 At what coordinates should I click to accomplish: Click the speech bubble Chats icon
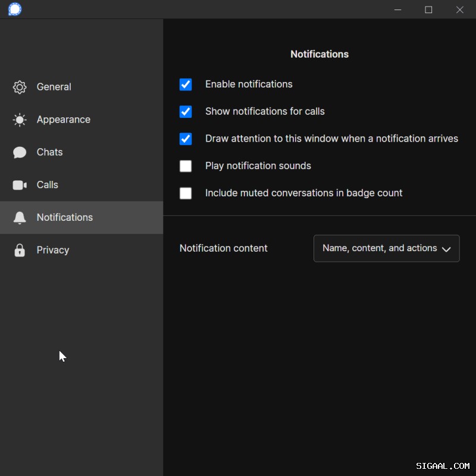(x=20, y=152)
